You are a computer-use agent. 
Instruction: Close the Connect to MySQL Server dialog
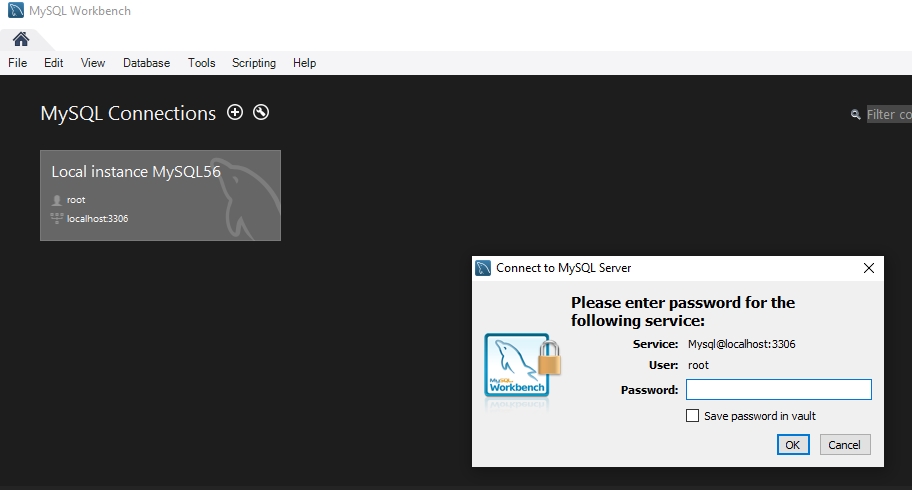[x=869, y=268]
